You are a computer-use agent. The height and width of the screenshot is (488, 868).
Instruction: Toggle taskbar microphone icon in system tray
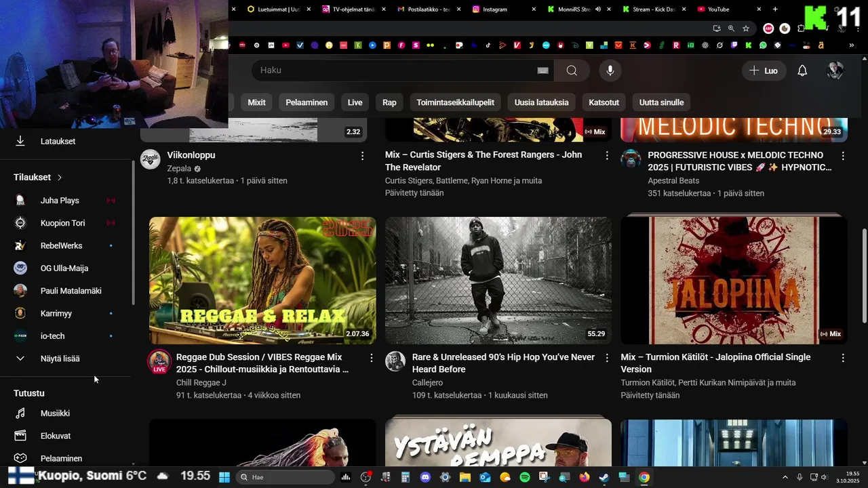click(x=800, y=477)
